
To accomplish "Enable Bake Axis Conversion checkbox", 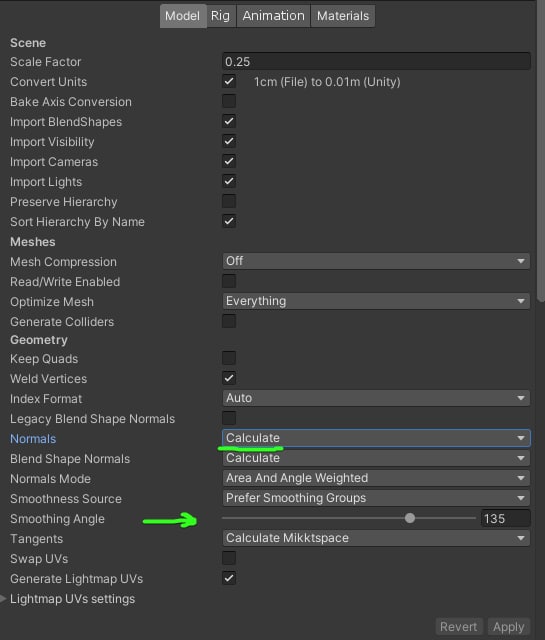I will [x=229, y=101].
